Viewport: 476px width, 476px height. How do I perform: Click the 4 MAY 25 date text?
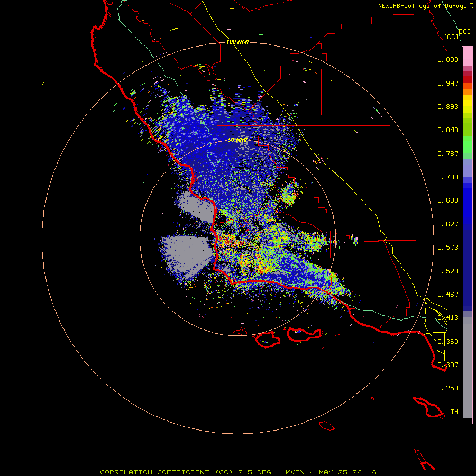tap(328, 472)
